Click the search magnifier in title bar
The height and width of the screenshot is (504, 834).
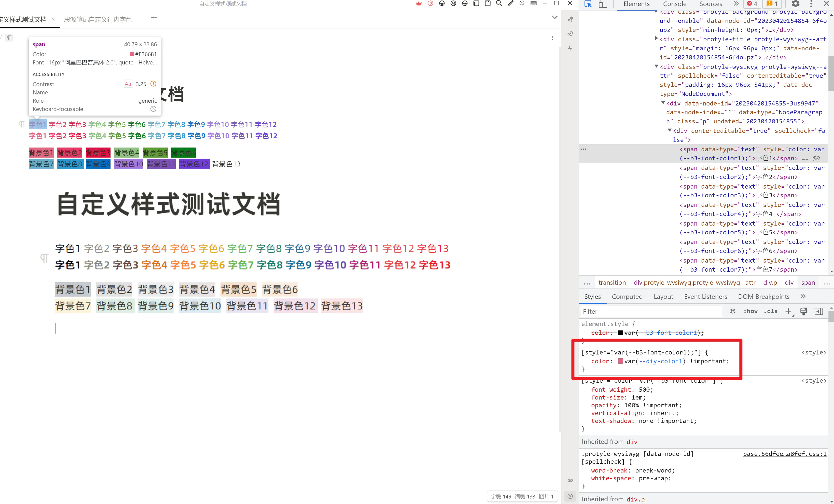point(499,3)
